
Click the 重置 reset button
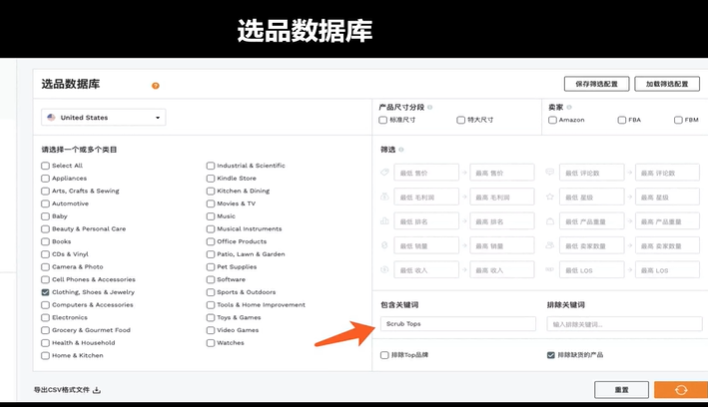[x=621, y=390]
